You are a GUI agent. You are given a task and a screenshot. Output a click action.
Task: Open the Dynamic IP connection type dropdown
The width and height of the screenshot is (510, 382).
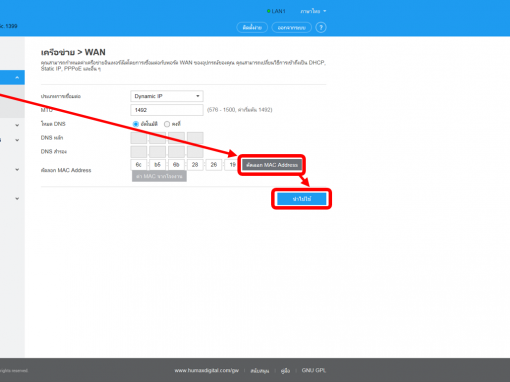coord(167,96)
